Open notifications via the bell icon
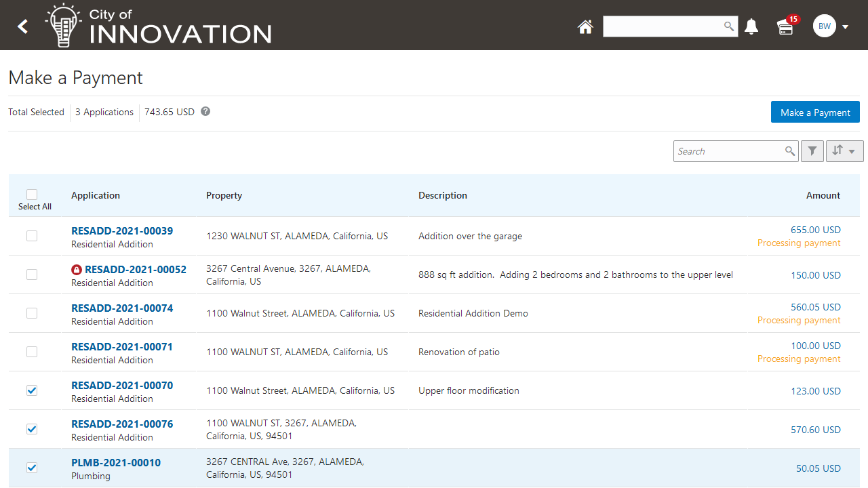This screenshot has width=868, height=488. (751, 26)
